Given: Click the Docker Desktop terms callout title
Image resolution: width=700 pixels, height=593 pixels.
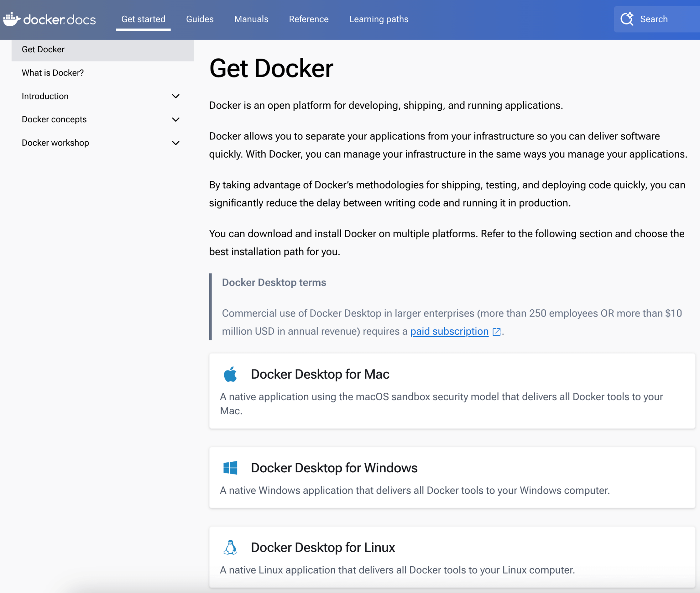Looking at the screenshot, I should [x=274, y=282].
